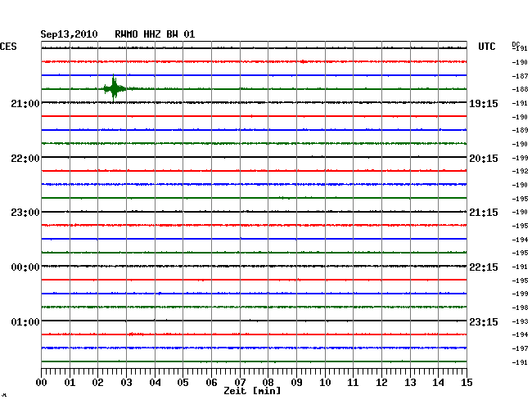Click minute tick label 10
Image resolution: width=532 pixels, height=404 pixels.
[325, 383]
